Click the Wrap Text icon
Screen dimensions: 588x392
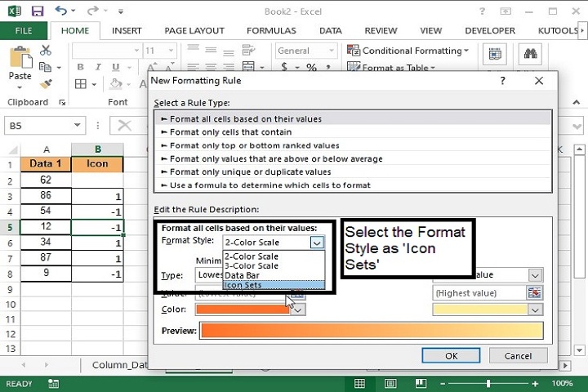tap(248, 50)
